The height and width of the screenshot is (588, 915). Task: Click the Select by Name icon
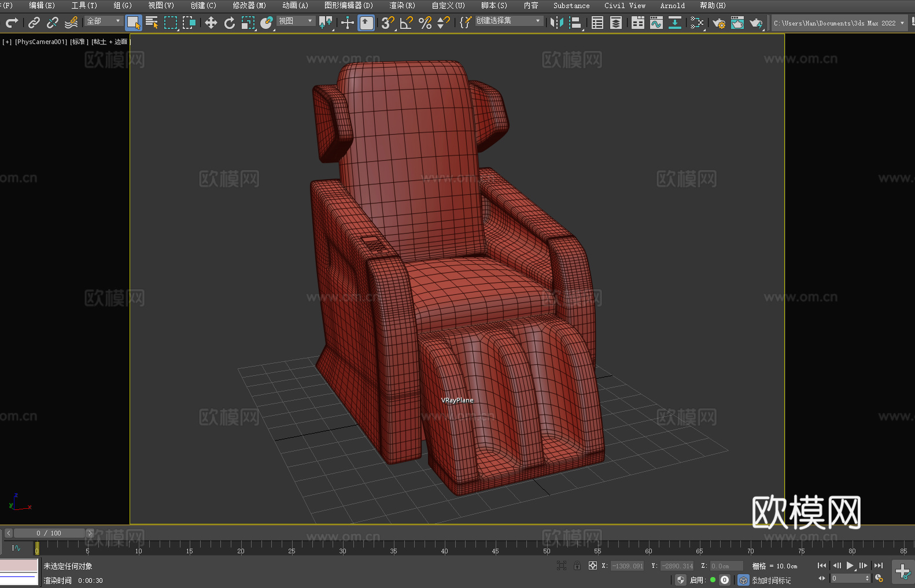(x=152, y=23)
